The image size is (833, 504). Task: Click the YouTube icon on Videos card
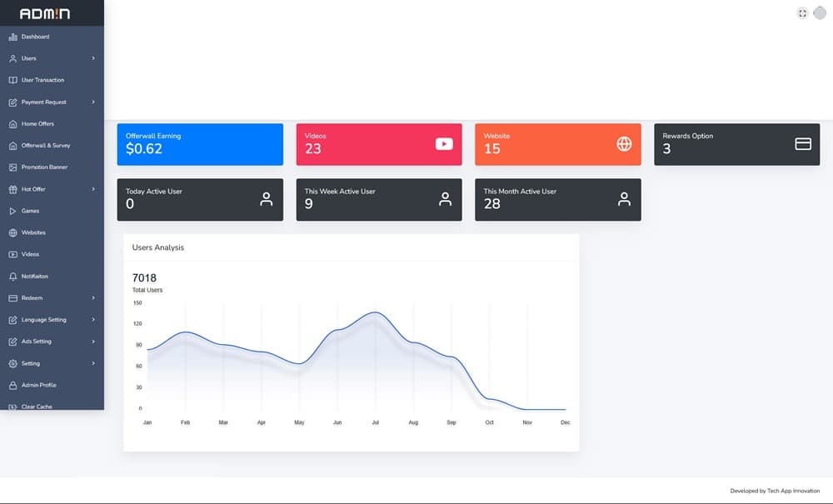pos(444,144)
